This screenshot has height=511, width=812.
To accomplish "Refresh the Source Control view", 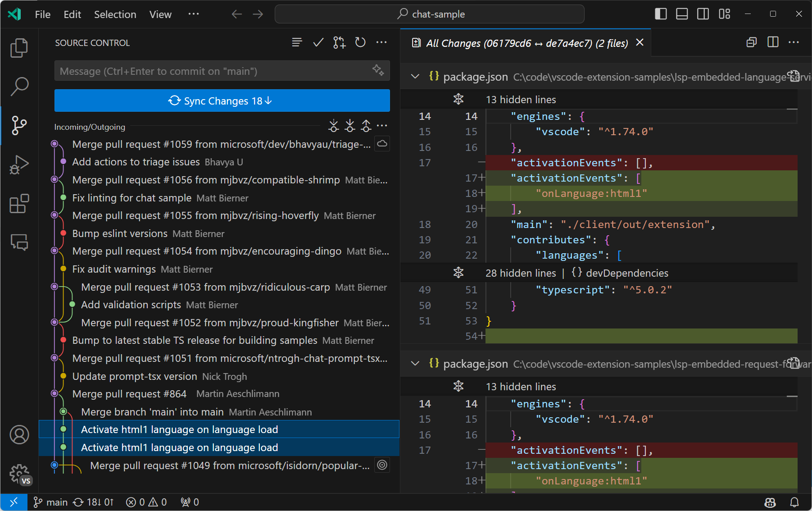I will coord(360,42).
